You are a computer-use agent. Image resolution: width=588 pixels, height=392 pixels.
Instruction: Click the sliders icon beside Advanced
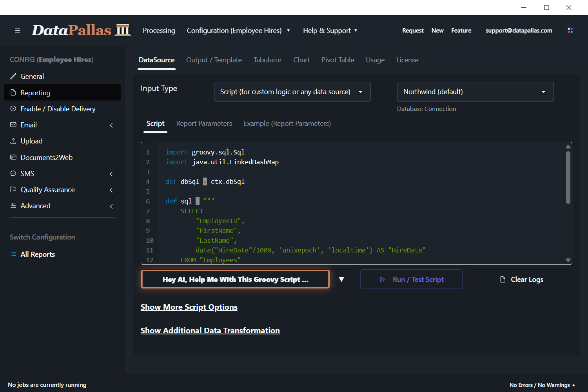click(13, 205)
